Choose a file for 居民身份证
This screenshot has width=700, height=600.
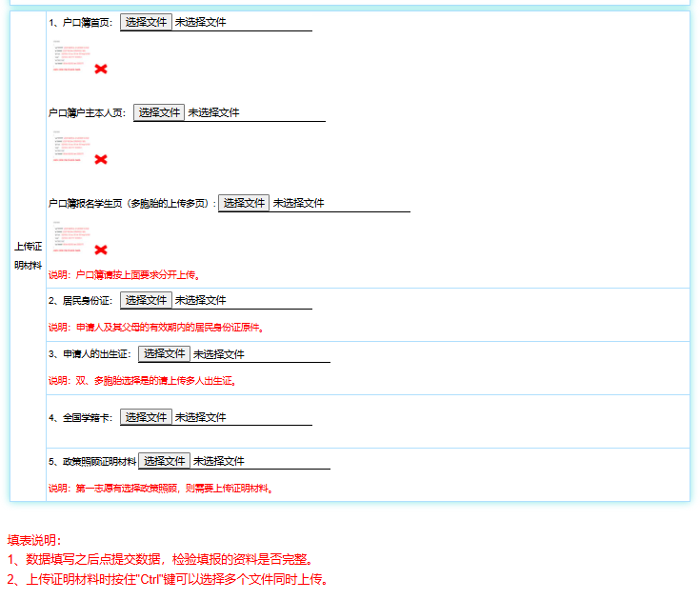[x=146, y=300]
